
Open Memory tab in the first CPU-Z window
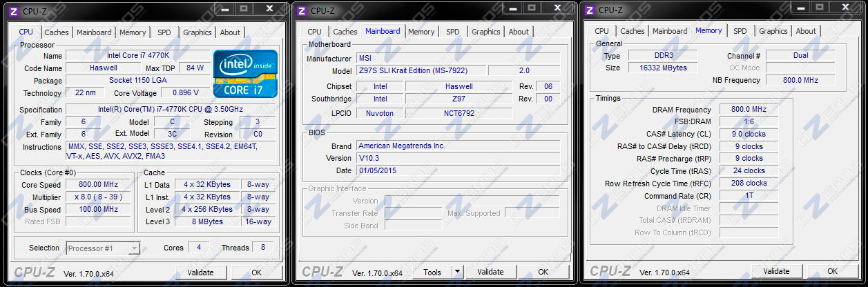click(133, 32)
